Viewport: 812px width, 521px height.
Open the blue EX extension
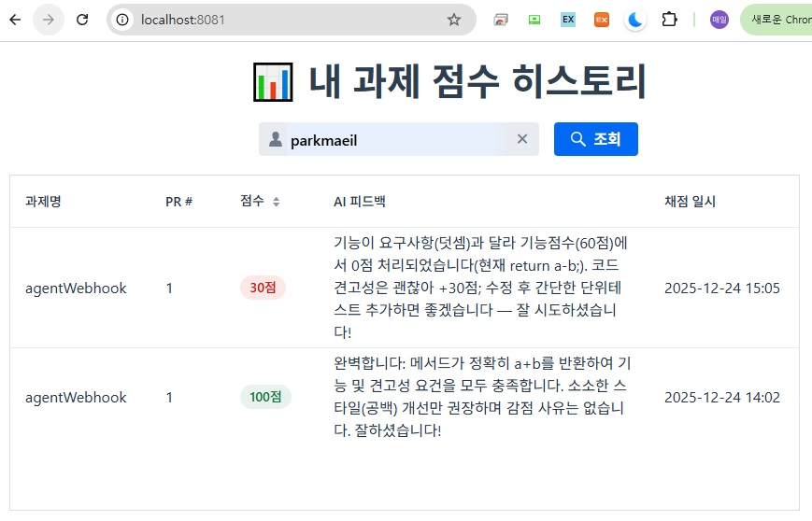coord(568,20)
